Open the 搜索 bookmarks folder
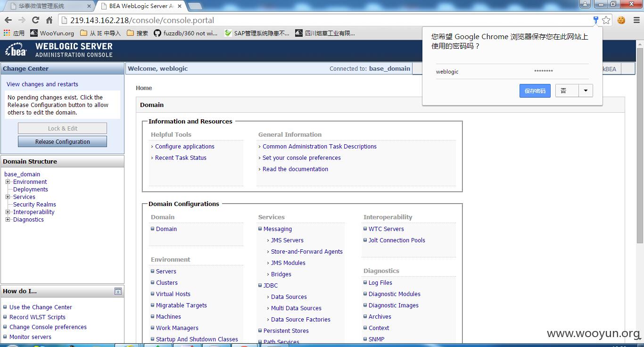This screenshot has width=644, height=347. pos(137,33)
